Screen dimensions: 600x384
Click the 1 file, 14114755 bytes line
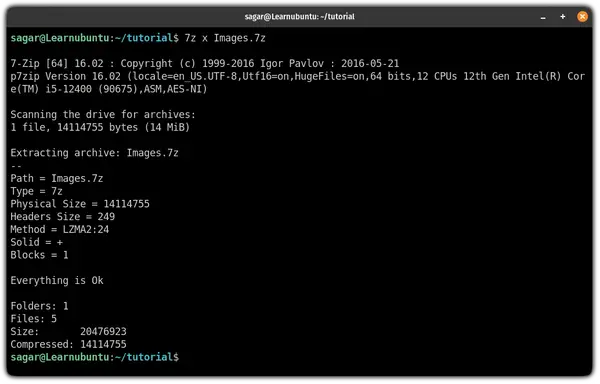pyautogui.click(x=100, y=127)
